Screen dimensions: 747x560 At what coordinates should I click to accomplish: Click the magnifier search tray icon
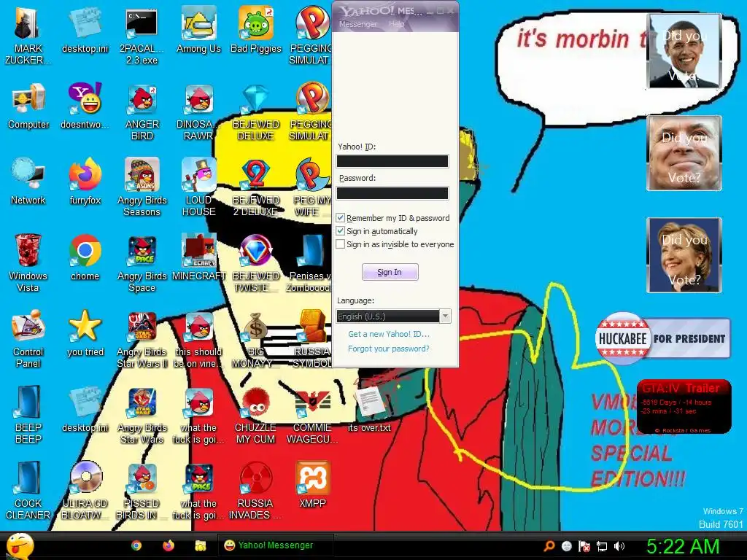[x=549, y=546]
